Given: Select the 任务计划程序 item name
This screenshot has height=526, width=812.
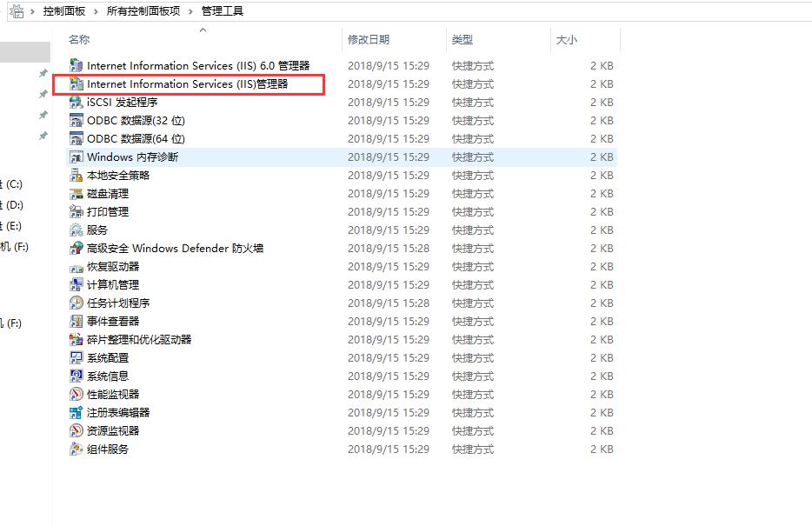Looking at the screenshot, I should coord(118,303).
